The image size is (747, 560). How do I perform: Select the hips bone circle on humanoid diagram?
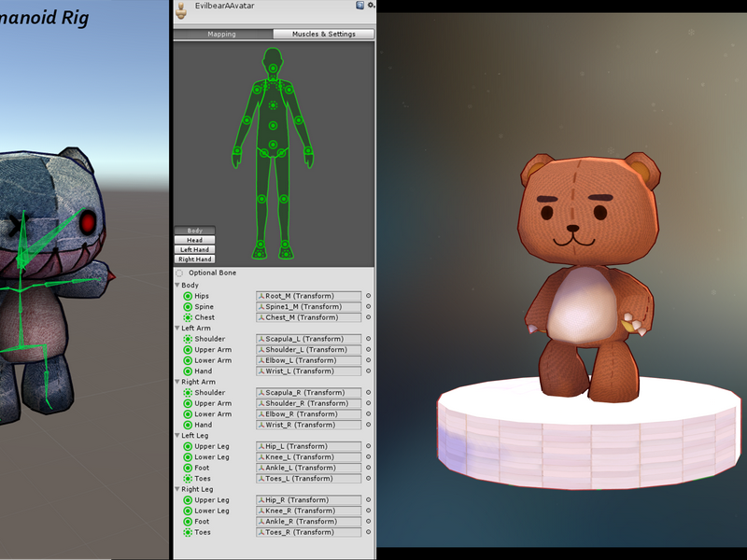[x=273, y=145]
